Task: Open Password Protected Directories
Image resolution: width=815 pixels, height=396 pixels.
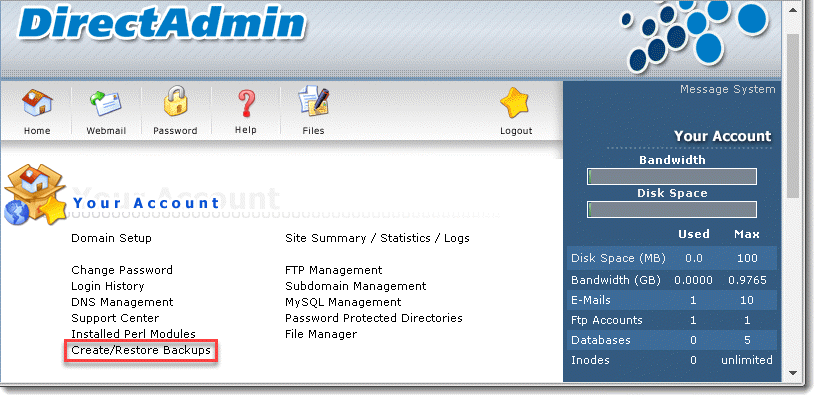Action: point(374,318)
